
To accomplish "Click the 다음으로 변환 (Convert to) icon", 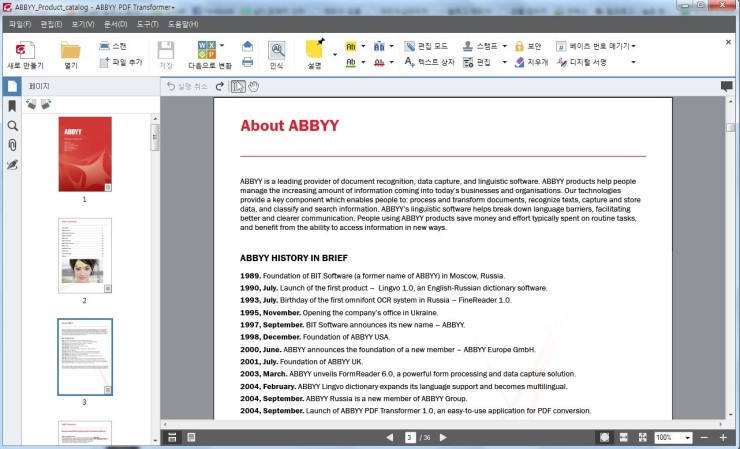I will coord(207,50).
